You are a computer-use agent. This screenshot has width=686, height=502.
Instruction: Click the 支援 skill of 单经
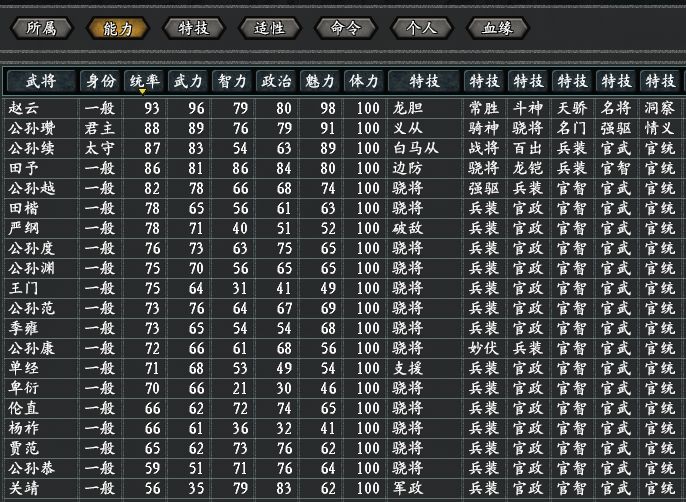pos(408,369)
